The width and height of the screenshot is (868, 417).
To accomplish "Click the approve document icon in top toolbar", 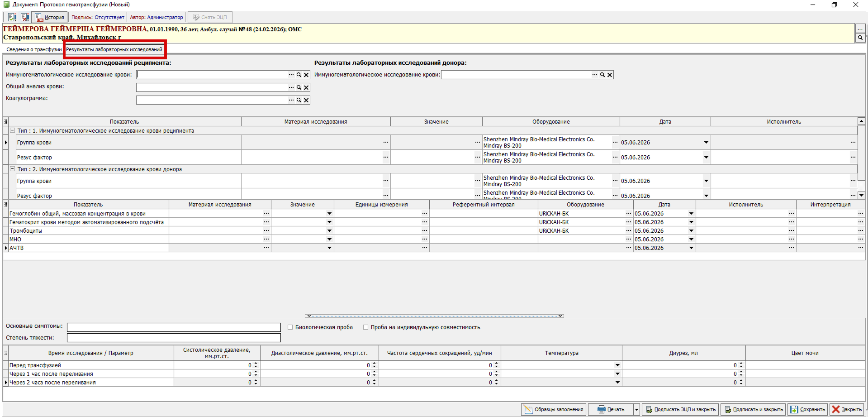I will tap(12, 17).
